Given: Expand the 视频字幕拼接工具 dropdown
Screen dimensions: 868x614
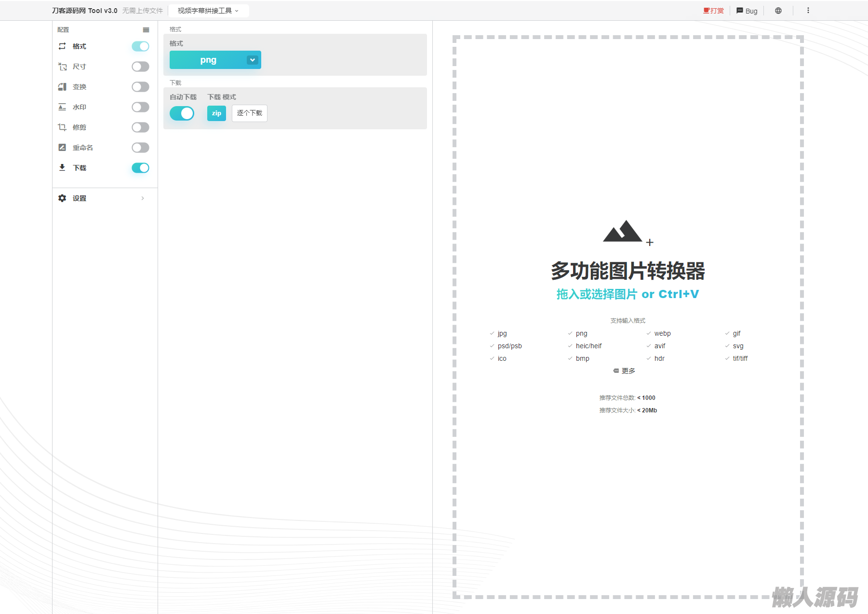Looking at the screenshot, I should pos(208,11).
